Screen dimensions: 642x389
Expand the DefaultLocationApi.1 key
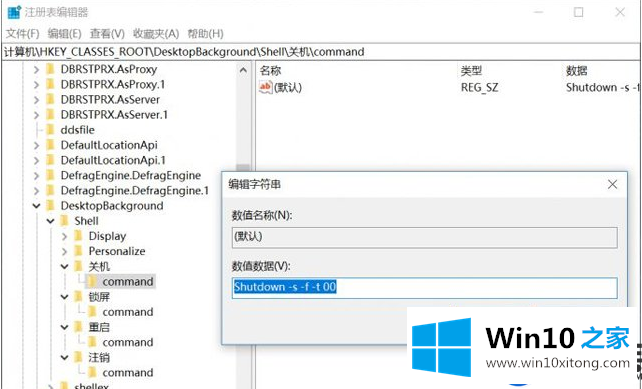(36, 161)
